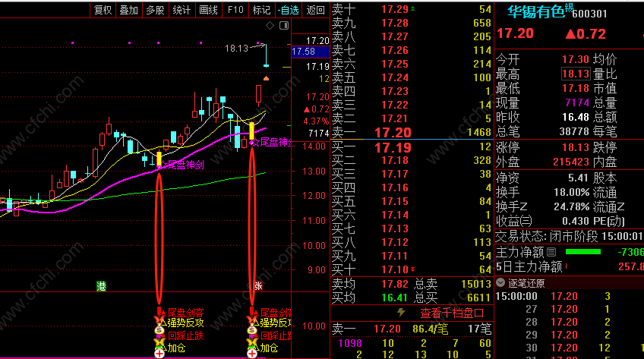Viewport: 644px width, 359px height.
Task: Toggle the side panel layout icon
Action: point(284,26)
